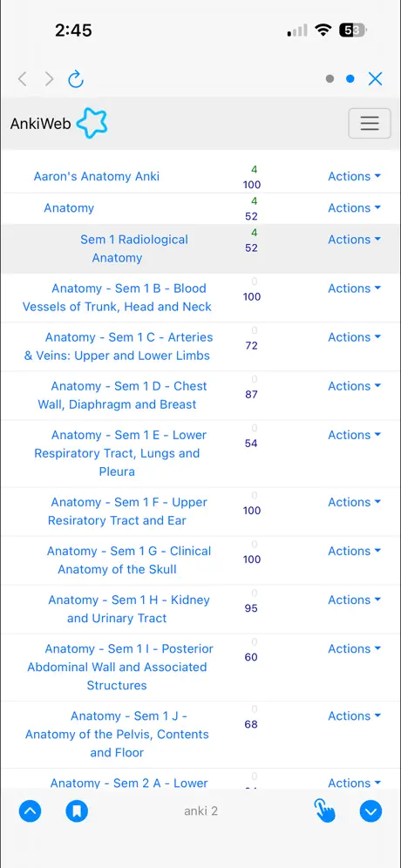Expand Actions for Sem 1 Radiological Anatomy

pyautogui.click(x=355, y=239)
